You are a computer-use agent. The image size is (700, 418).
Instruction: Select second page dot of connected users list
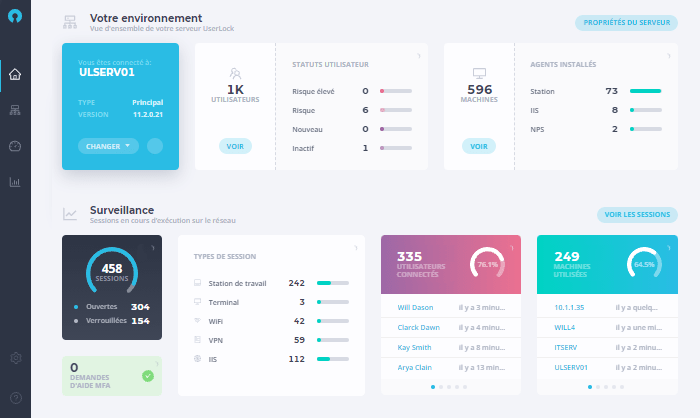pos(441,387)
